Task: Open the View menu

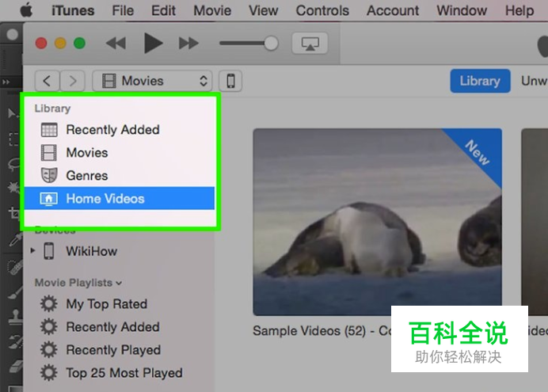Action: pos(263,10)
